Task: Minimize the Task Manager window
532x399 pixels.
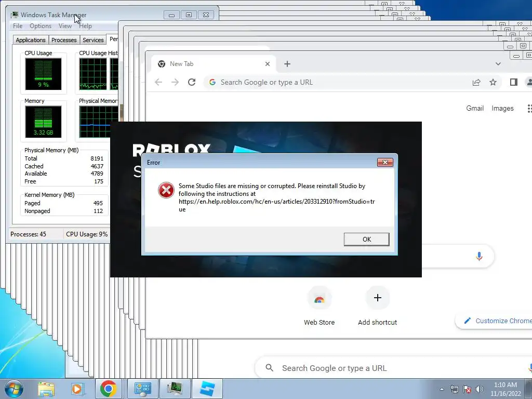Action: point(171,15)
